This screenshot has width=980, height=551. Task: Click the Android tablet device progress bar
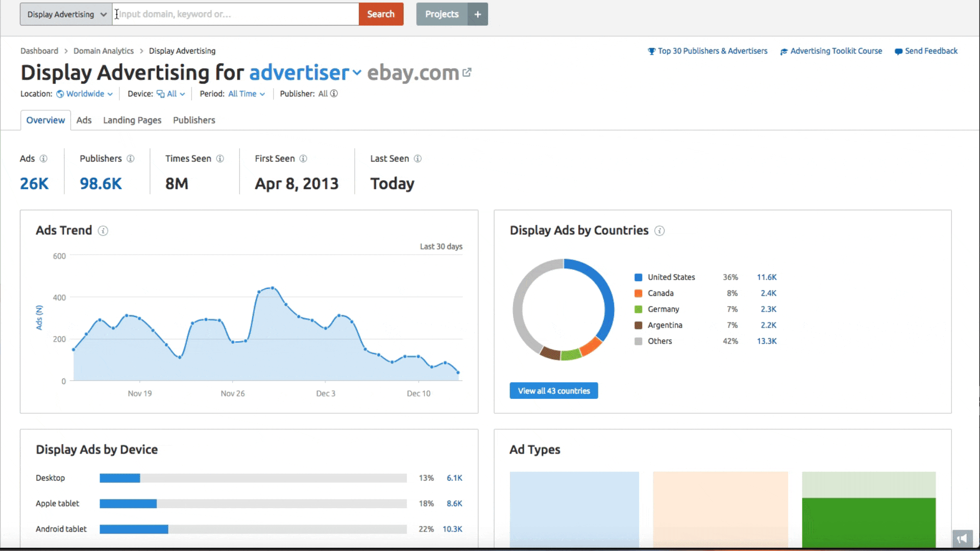(x=253, y=529)
